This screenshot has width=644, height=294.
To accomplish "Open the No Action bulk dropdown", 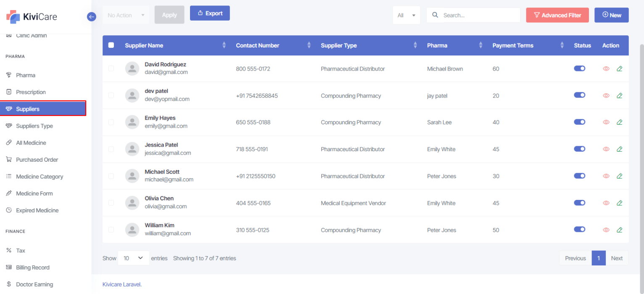I will [126, 15].
